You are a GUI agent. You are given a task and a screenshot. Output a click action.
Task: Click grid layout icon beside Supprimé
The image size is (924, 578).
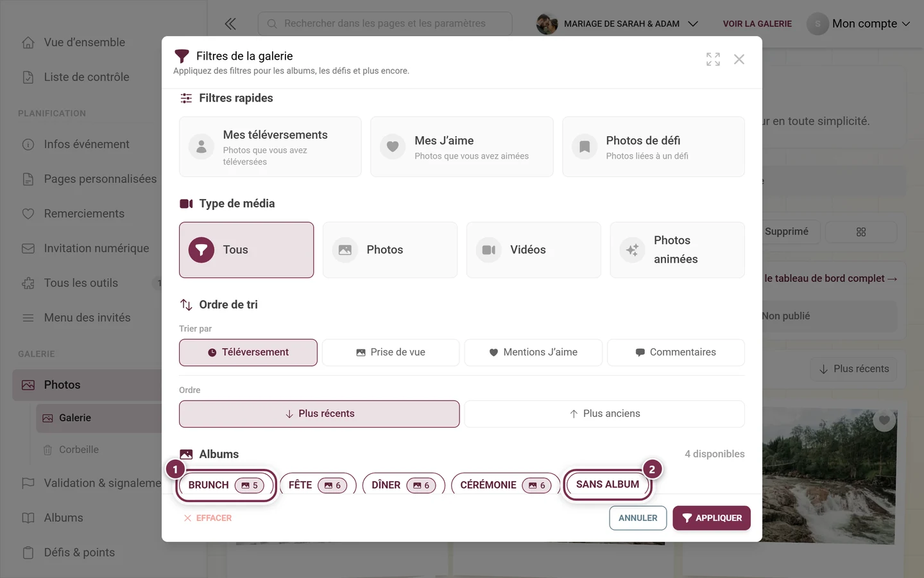coord(861,232)
